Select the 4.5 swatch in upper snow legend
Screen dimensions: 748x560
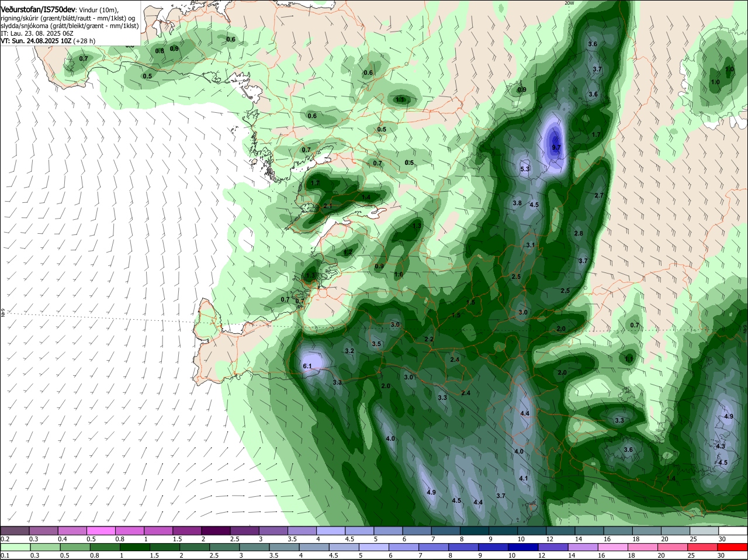359,531
